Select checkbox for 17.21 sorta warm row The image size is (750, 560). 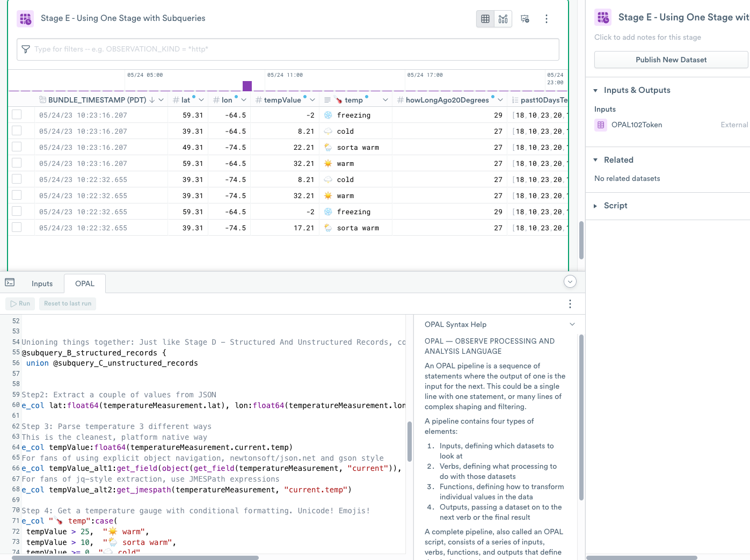point(17,227)
